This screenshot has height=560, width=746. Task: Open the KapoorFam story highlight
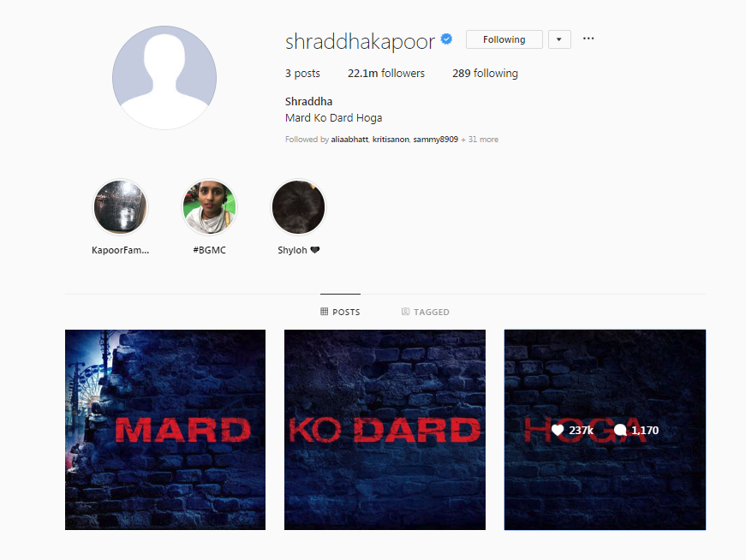pos(121,207)
